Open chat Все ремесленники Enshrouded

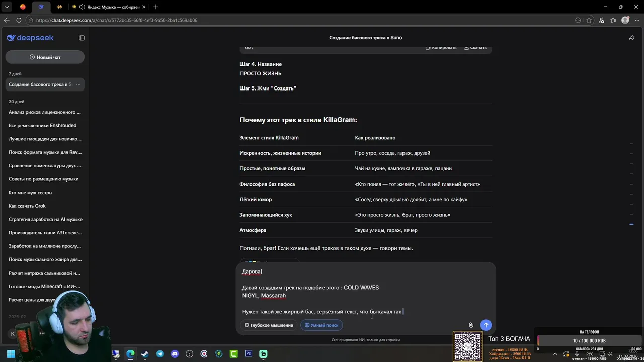45,125
